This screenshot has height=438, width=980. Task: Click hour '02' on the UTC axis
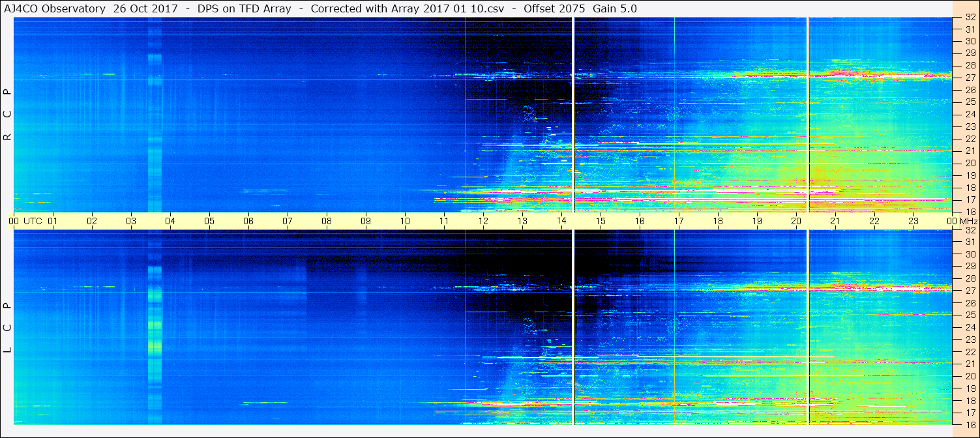coord(92,221)
